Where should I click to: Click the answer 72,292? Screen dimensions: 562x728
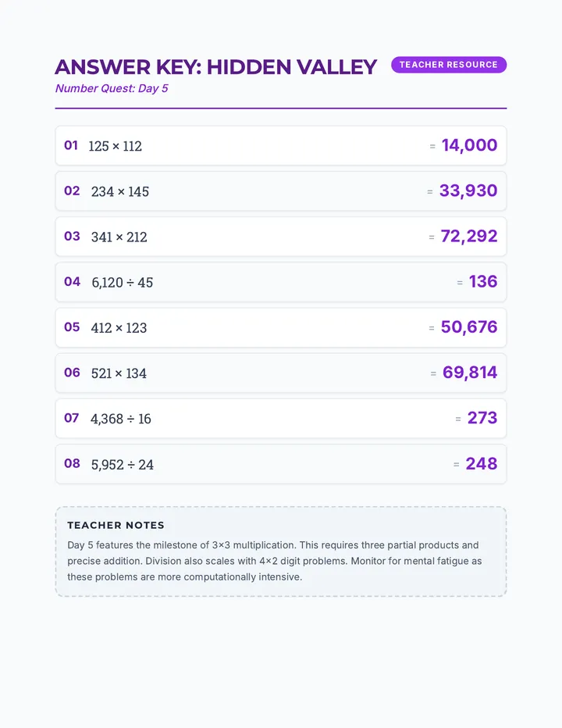coord(468,237)
